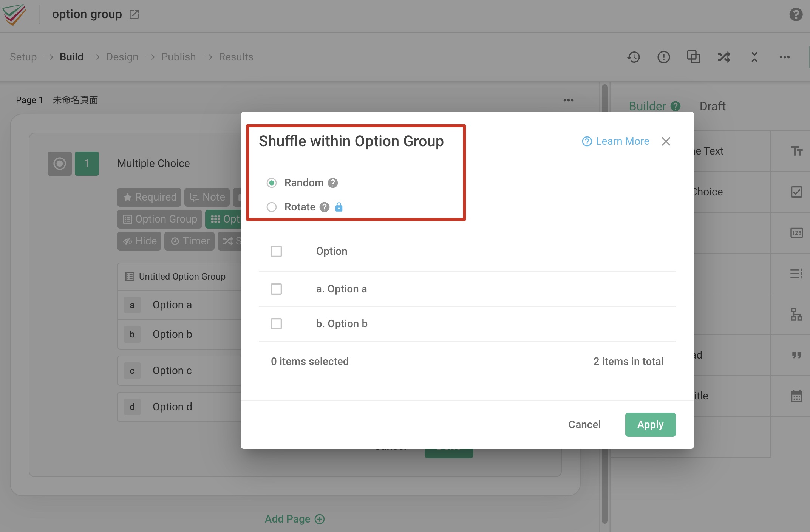Click the collapse questions icon
810x532 pixels.
click(x=754, y=57)
